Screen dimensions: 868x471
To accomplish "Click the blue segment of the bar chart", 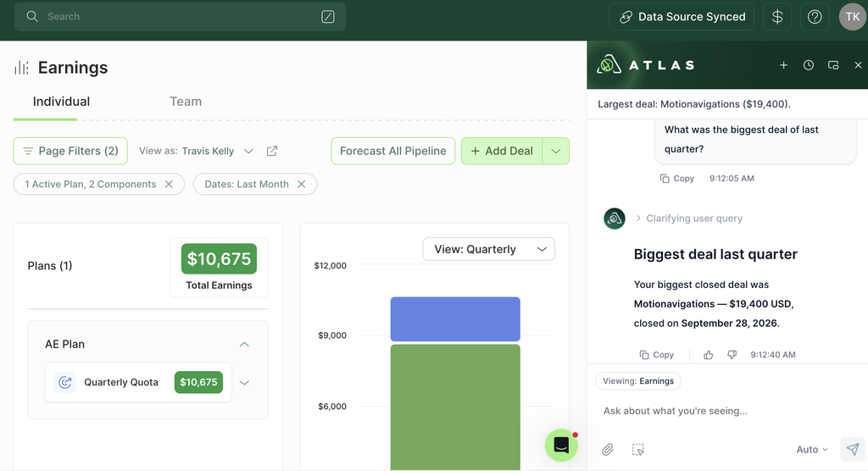I will click(x=455, y=319).
